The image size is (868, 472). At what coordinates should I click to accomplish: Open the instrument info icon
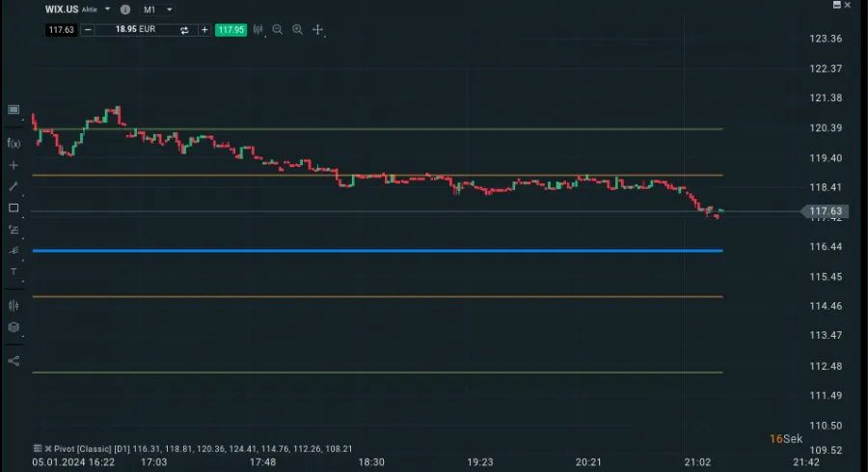125,10
